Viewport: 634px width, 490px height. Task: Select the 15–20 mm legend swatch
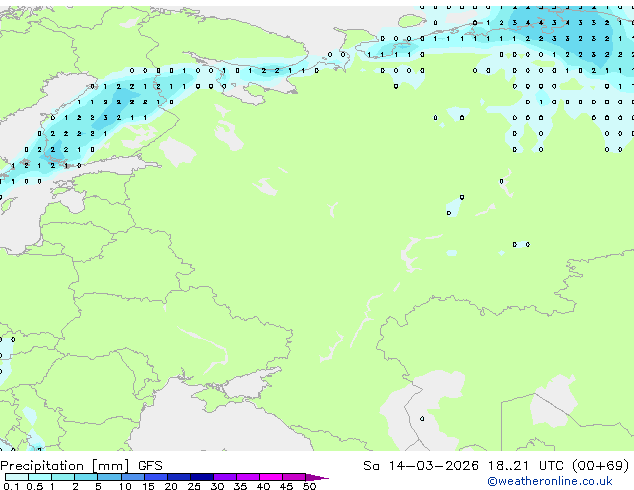[x=156, y=477]
